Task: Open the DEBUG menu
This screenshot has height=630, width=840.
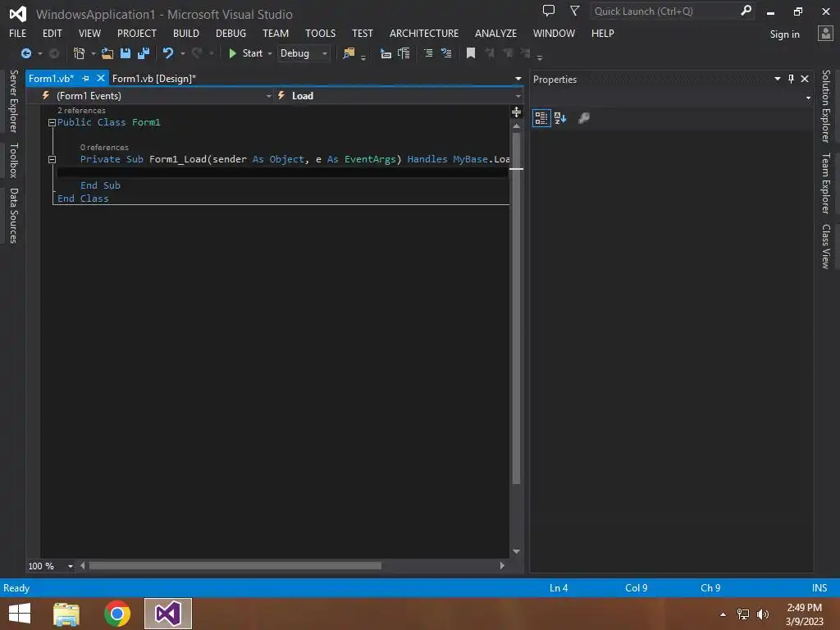Action: (x=231, y=33)
